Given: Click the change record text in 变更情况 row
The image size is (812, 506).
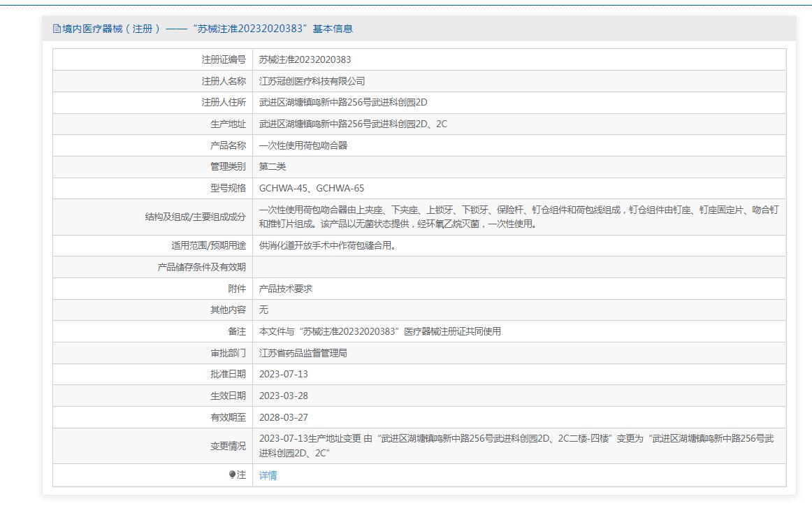Looking at the screenshot, I should [516, 446].
